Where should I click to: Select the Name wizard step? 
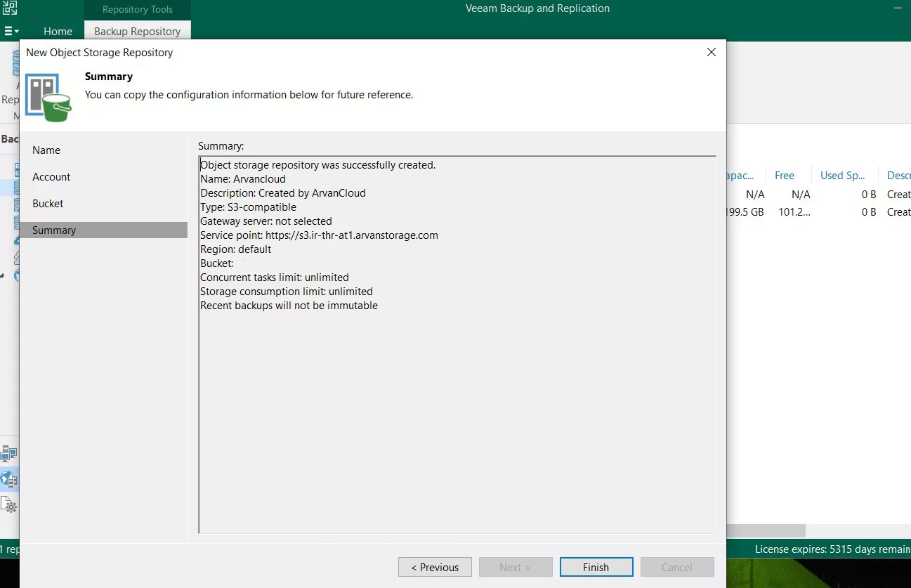tap(46, 150)
